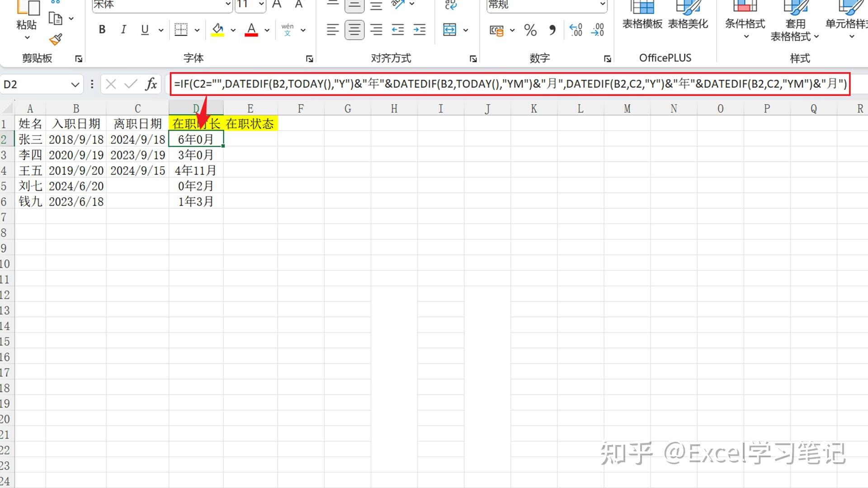Click Increase Decimal icon
Screen dimensions: 868x488
point(576,30)
